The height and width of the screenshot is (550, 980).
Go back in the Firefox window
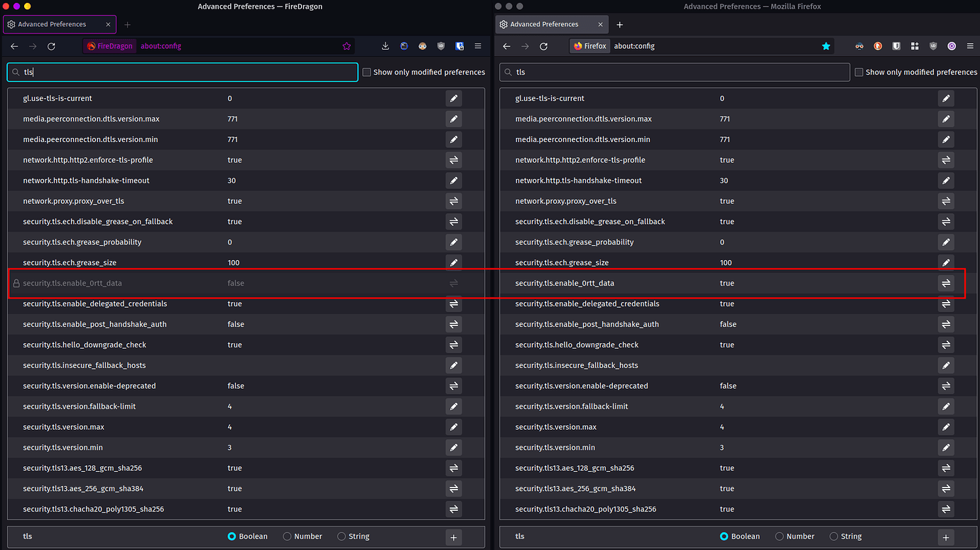pos(506,46)
